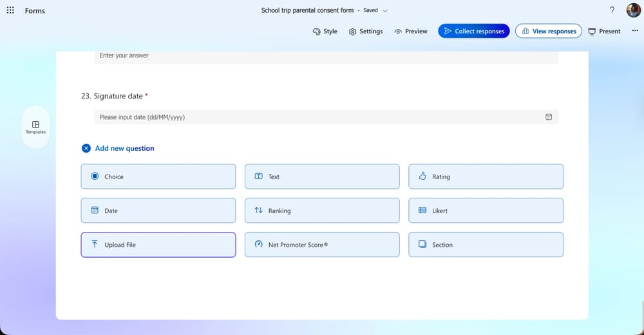
Task: Add a Likert question
Action: click(486, 211)
